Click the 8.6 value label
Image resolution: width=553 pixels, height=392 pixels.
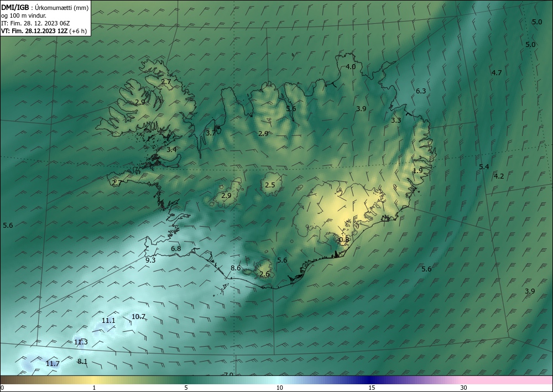point(236,268)
